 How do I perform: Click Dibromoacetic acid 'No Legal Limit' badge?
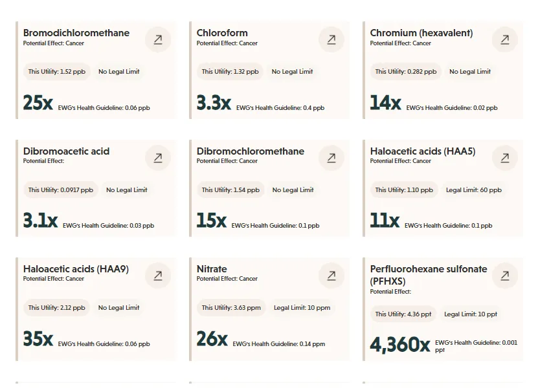[127, 190]
